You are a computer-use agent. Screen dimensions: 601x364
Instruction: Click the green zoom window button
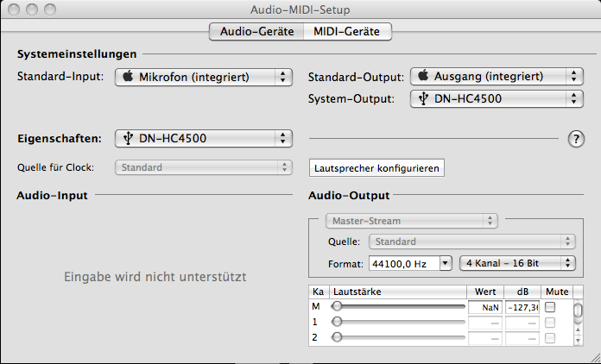[52, 10]
